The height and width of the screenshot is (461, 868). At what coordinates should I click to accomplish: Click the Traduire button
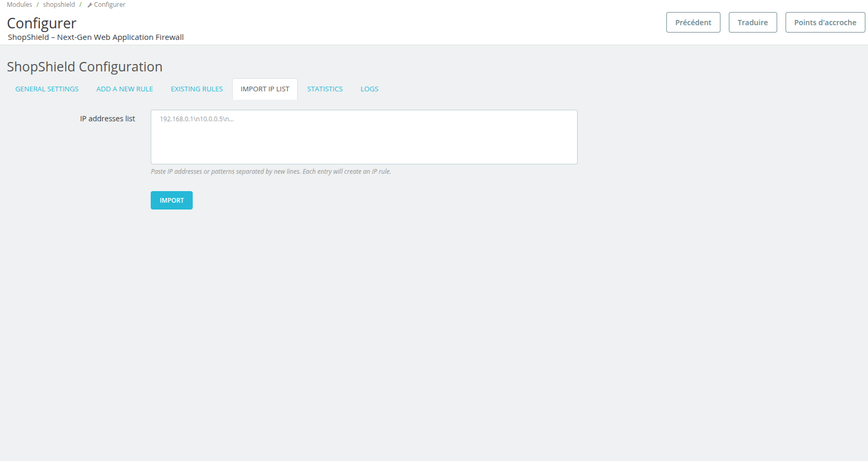[x=752, y=23]
